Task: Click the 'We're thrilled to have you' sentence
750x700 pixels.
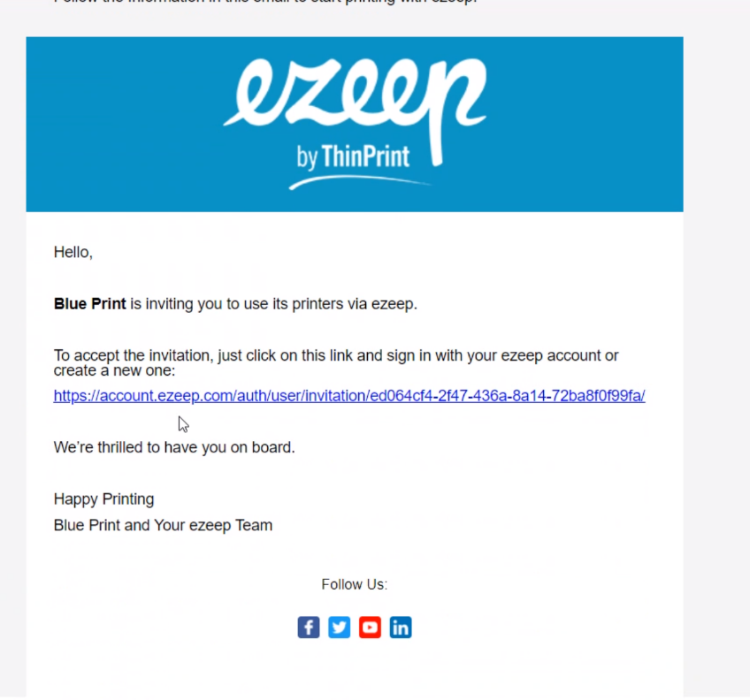Action: tap(173, 447)
